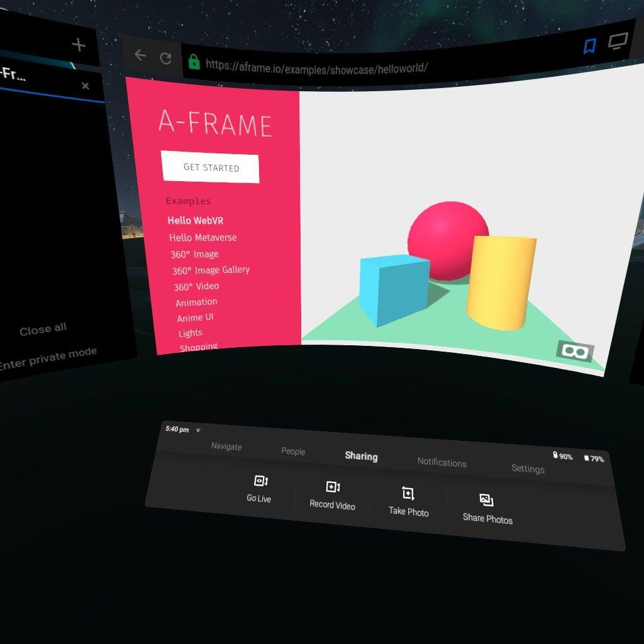The height and width of the screenshot is (644, 644).
Task: Switch to the Notifications tab
Action: click(442, 462)
